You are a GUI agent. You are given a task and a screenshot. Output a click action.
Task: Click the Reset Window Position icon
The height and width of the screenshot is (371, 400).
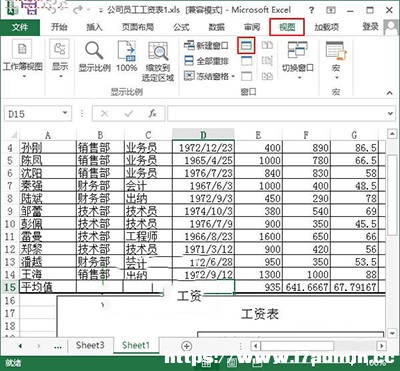tap(267, 76)
